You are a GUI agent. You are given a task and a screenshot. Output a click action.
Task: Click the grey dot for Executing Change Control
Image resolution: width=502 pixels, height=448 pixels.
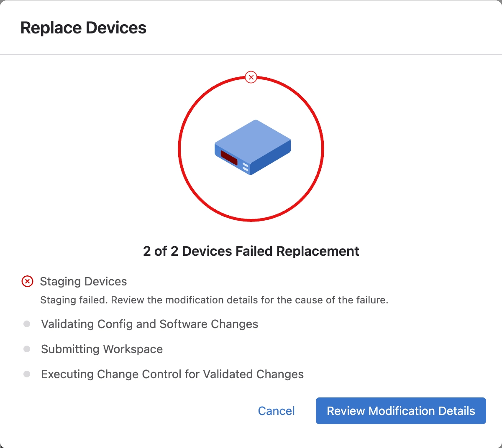click(x=27, y=374)
